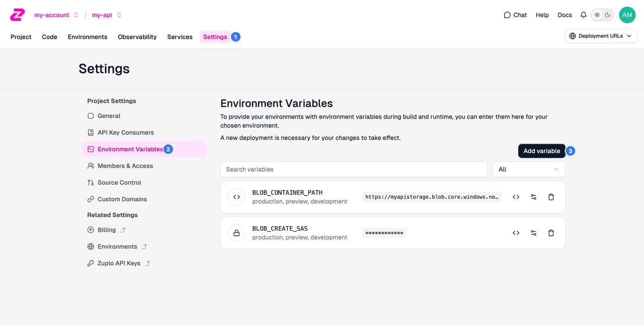644x325 pixels.
Task: Click the masked BLOB_CREATE_SAS value
Action: click(384, 233)
